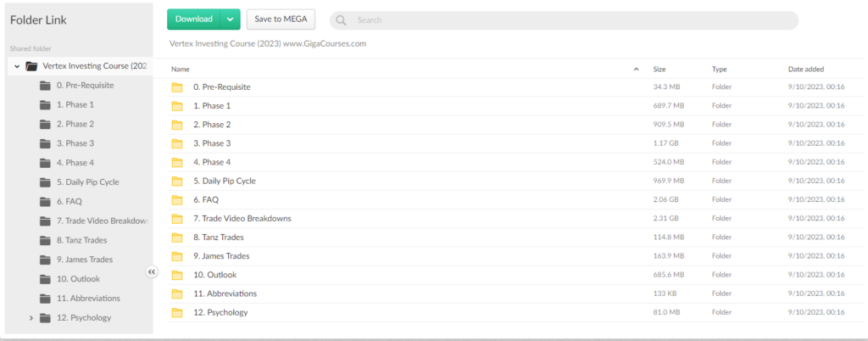
Task: Sort files by Size column header
Action: coord(659,69)
